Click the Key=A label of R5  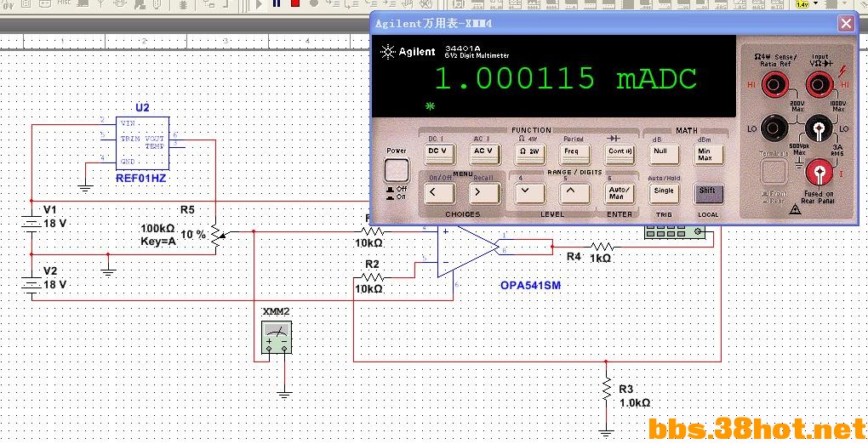(157, 241)
